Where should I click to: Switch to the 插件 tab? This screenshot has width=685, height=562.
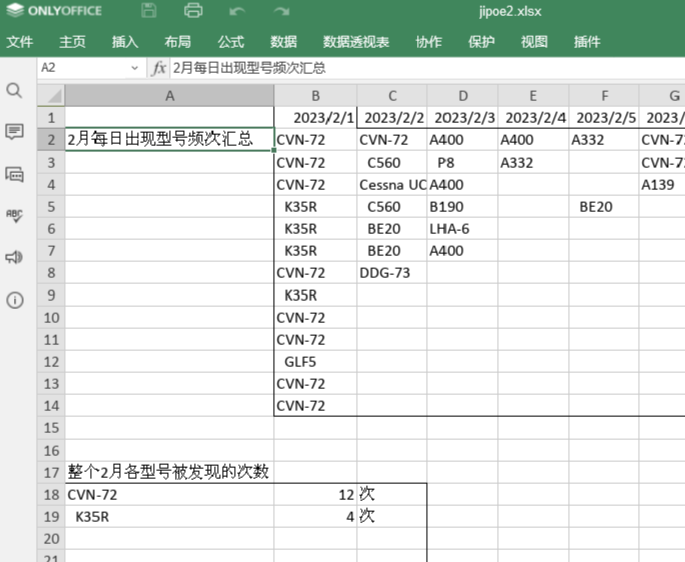[587, 42]
